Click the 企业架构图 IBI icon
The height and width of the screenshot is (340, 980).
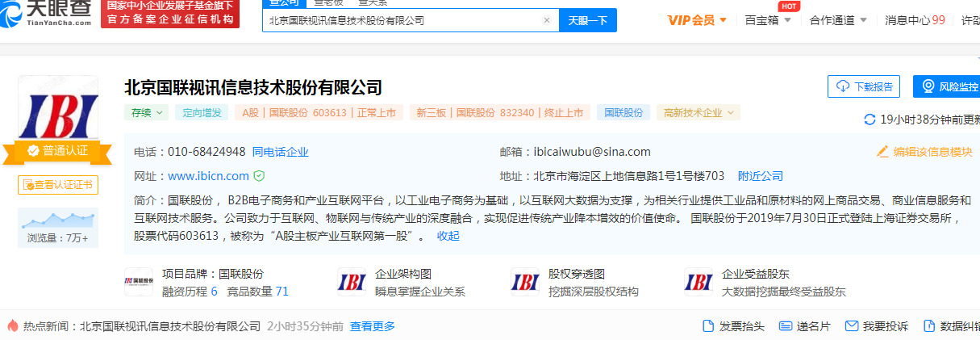pos(352,282)
